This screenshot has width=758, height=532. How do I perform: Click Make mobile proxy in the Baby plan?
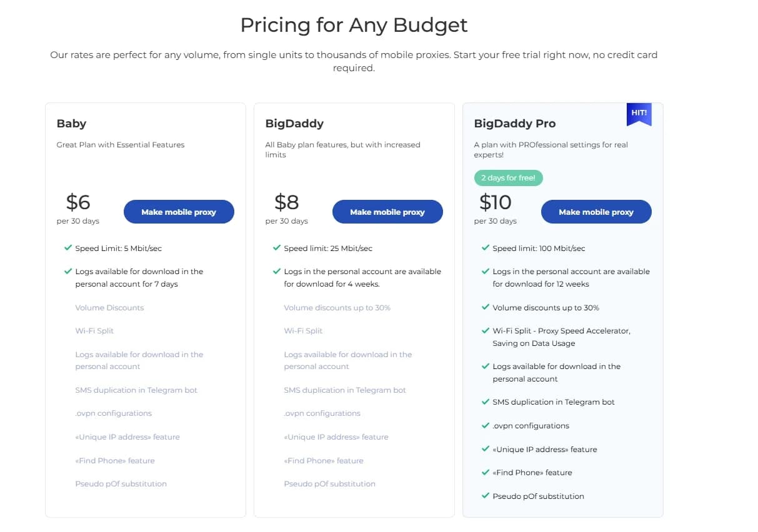[x=179, y=212]
